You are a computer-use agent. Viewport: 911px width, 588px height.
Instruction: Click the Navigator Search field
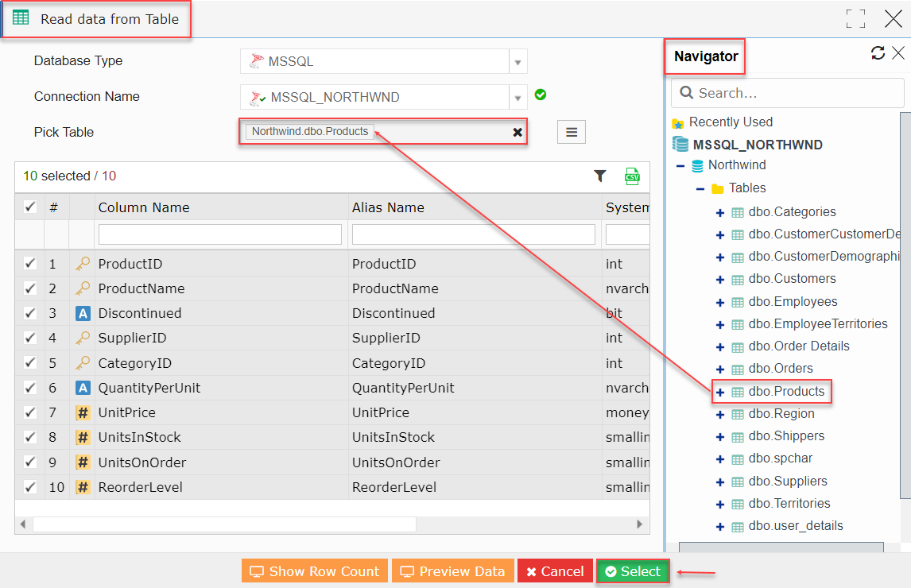(x=787, y=93)
